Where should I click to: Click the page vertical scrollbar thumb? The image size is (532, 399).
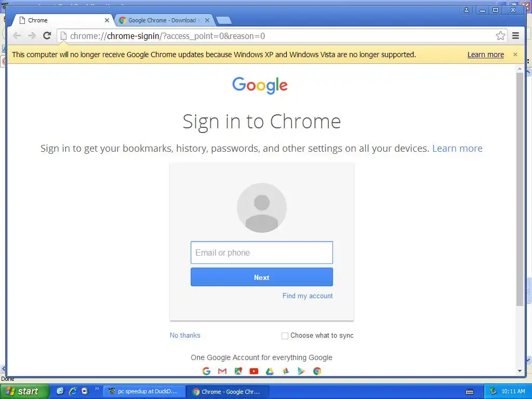coord(520,189)
